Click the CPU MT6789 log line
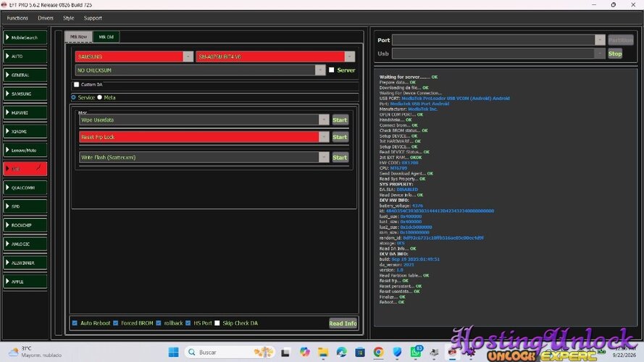The image size is (644, 362). click(393, 168)
